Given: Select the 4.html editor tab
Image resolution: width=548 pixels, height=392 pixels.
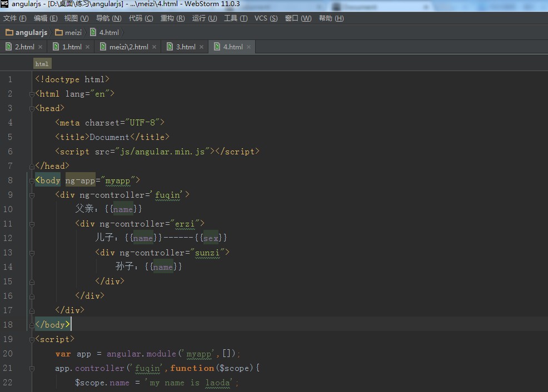Looking at the screenshot, I should 233,47.
